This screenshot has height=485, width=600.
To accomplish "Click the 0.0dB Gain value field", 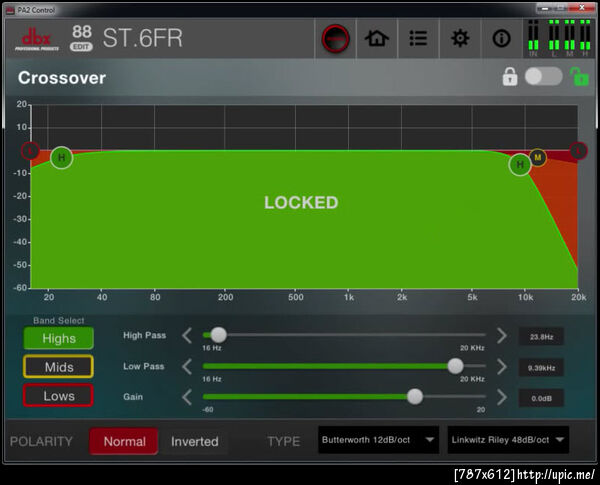I will point(541,398).
